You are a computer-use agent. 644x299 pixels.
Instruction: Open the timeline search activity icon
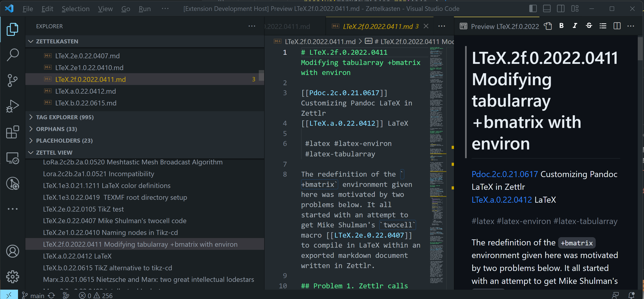pyautogui.click(x=12, y=184)
